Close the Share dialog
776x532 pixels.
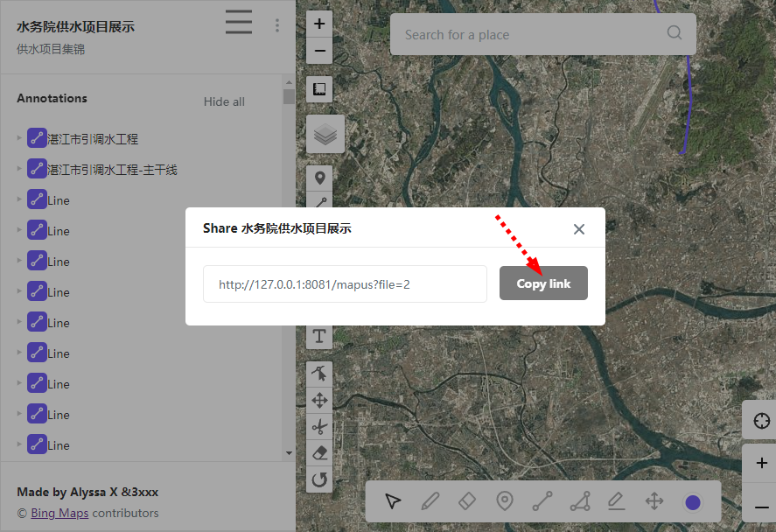pyautogui.click(x=578, y=229)
